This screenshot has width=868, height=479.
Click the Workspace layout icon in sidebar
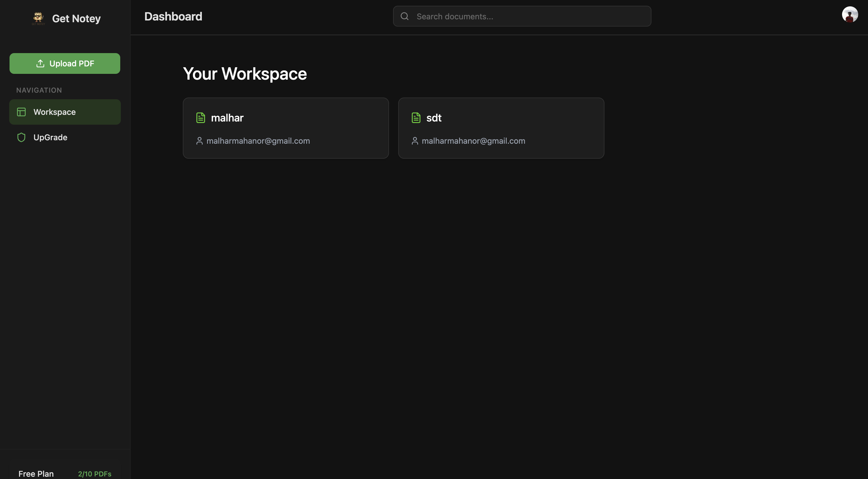(21, 112)
